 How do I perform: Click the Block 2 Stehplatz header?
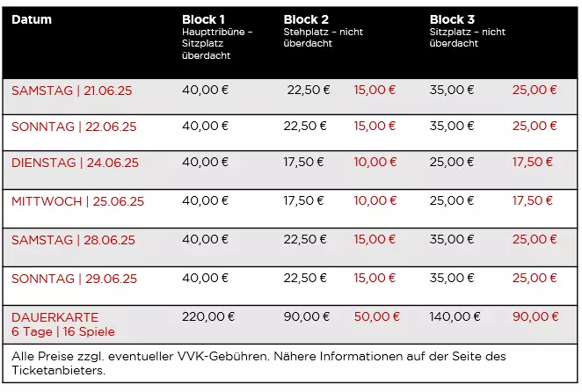click(x=306, y=19)
